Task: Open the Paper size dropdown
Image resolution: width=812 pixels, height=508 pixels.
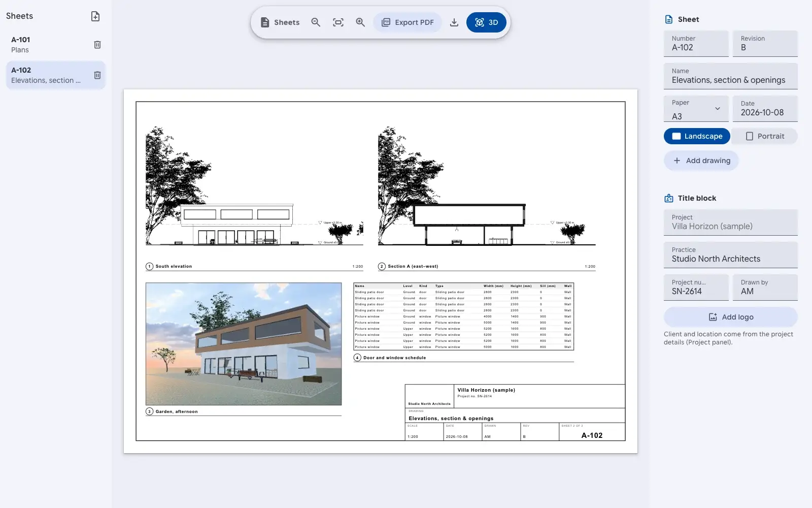Action: click(x=696, y=109)
